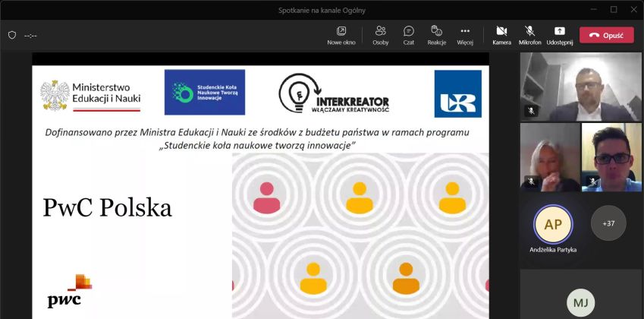
Task: Open the Nowe okno pop-out window
Action: (x=341, y=35)
